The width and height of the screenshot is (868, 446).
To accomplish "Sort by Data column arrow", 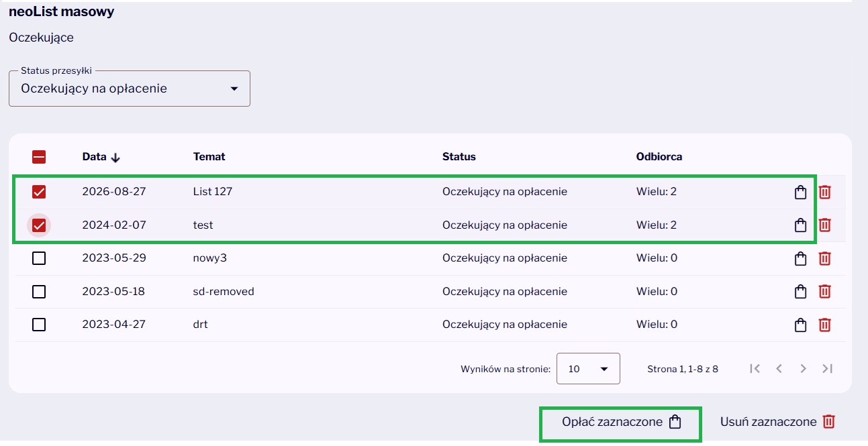I will [115, 158].
